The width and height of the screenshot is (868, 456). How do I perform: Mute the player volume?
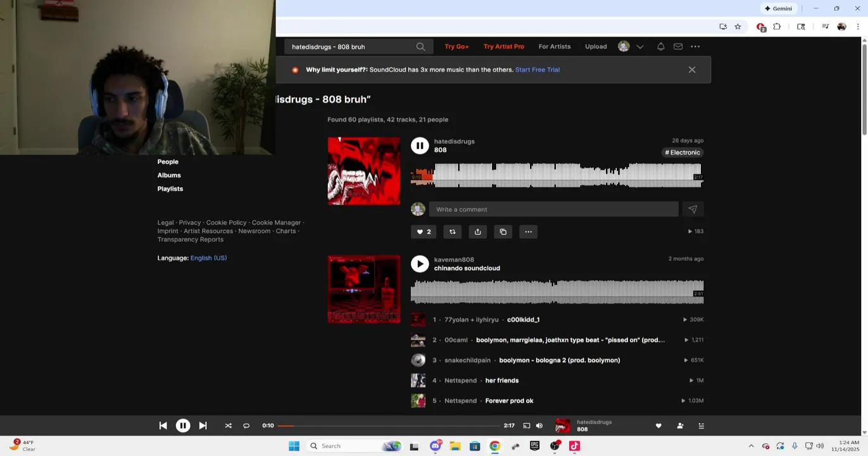click(x=539, y=426)
